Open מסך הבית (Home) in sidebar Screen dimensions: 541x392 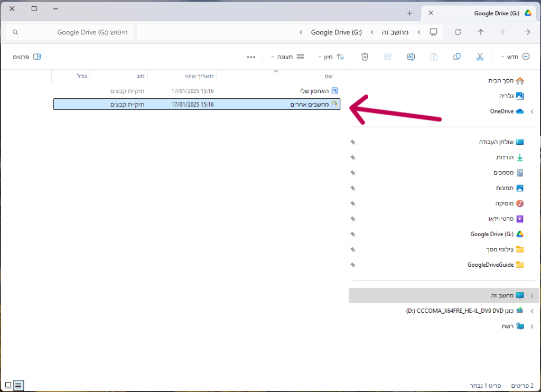coord(506,80)
